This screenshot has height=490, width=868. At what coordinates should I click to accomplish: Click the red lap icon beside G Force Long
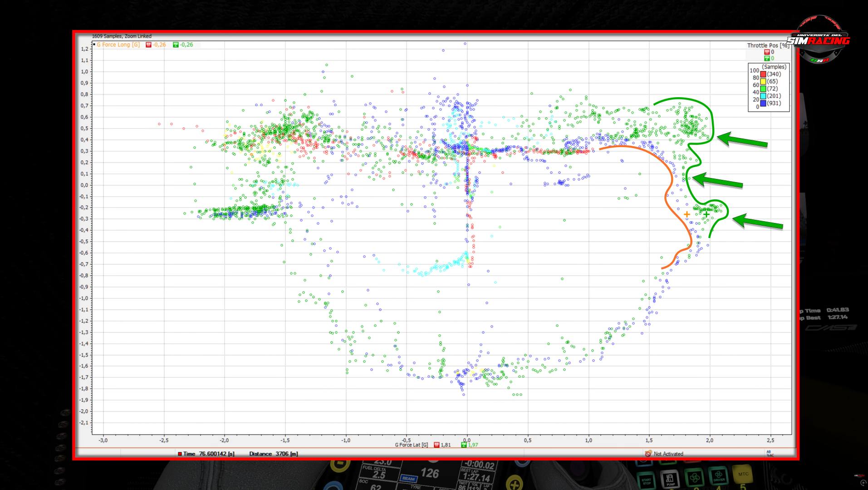pos(148,45)
